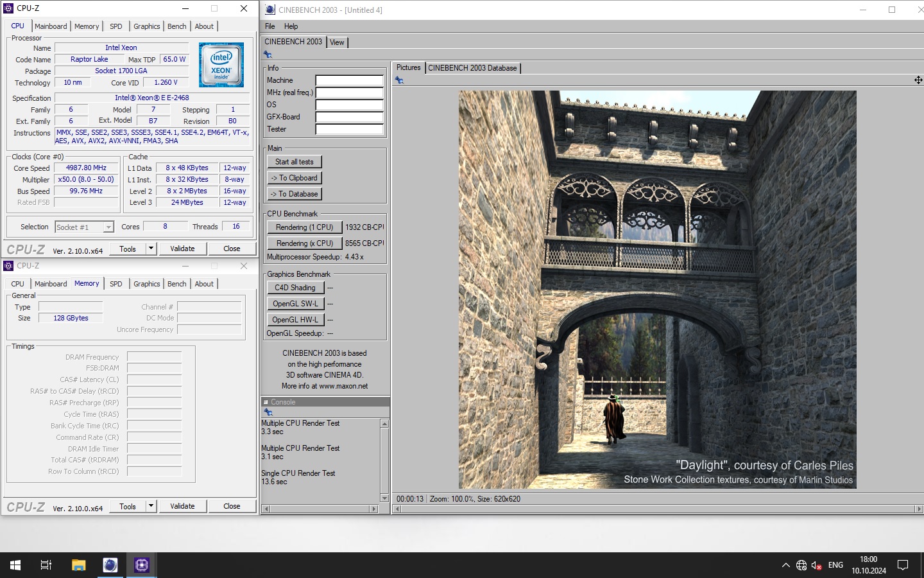Open the Help menu in CINEBENCH
The height and width of the screenshot is (578, 924).
(x=291, y=26)
